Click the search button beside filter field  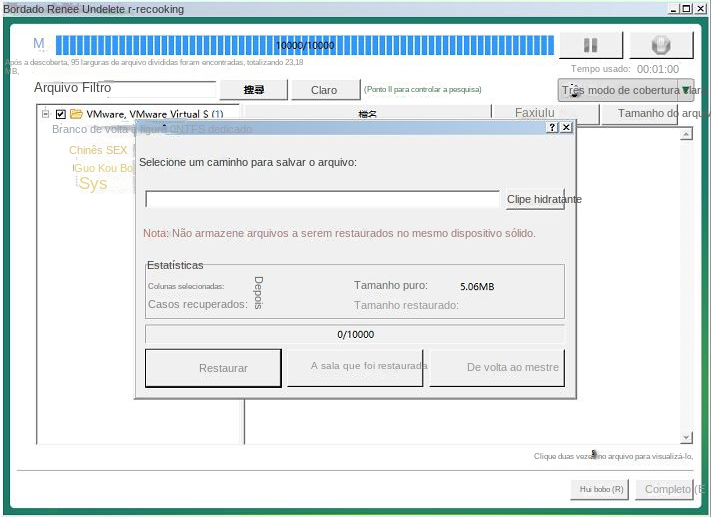[254, 90]
